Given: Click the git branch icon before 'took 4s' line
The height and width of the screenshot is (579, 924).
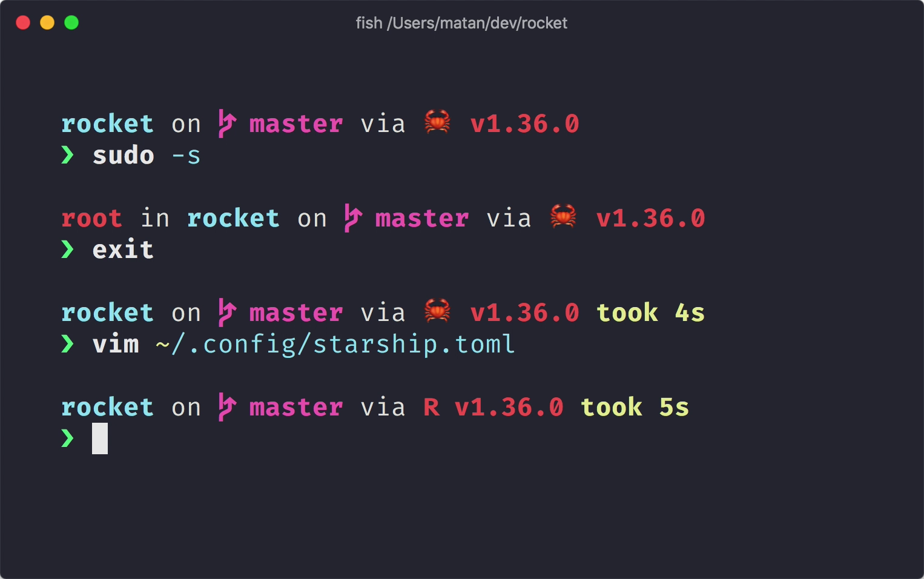Looking at the screenshot, I should 226,313.
